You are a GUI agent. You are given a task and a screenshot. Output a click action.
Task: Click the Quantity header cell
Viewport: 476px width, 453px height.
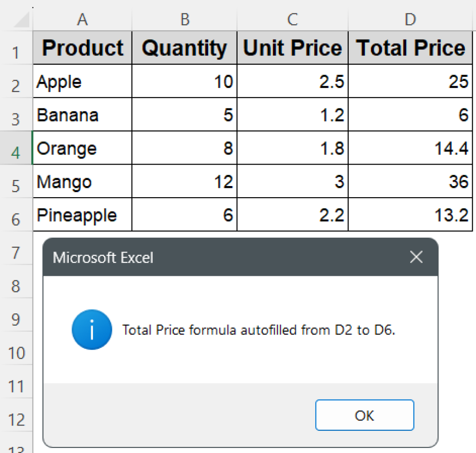[x=185, y=48]
